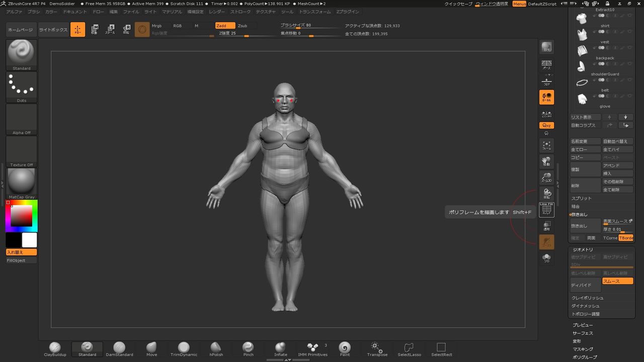The width and height of the screenshot is (644, 362).
Task: Open the レンダー menu
Action: click(217, 12)
